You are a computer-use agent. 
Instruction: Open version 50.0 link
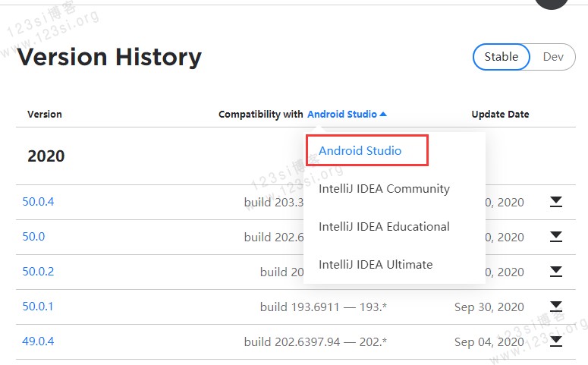[33, 237]
